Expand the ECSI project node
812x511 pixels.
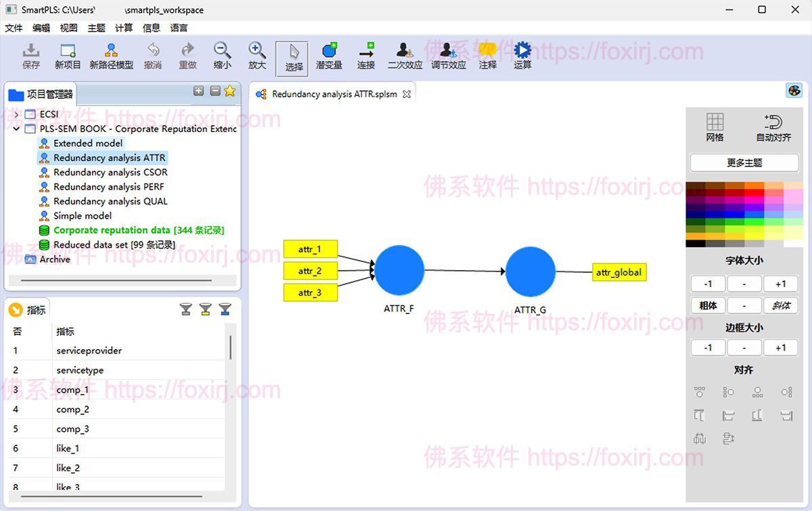pyautogui.click(x=17, y=114)
